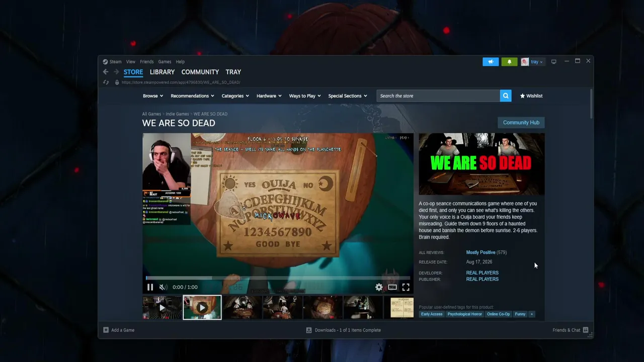The width and height of the screenshot is (644, 362).
Task: Open the Help menu
Action: click(180, 62)
